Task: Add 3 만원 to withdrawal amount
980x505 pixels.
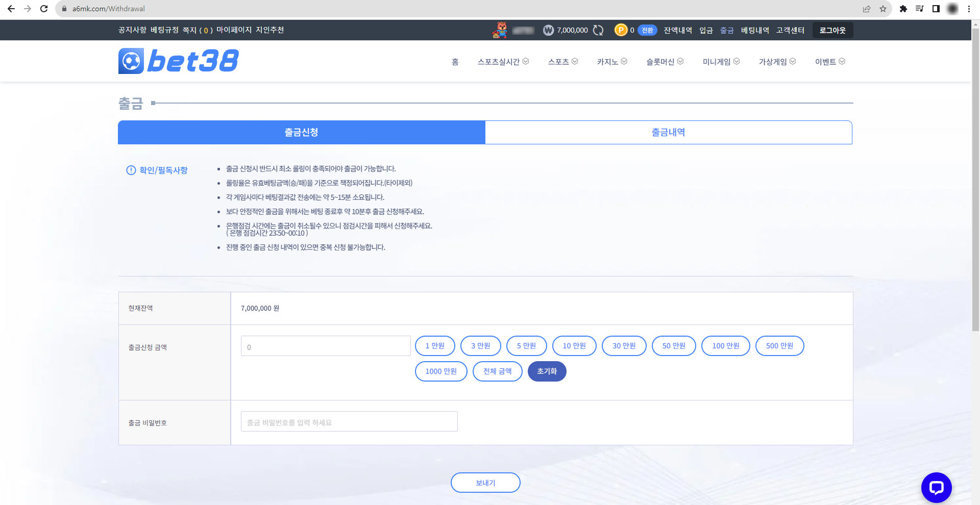Action: click(481, 346)
